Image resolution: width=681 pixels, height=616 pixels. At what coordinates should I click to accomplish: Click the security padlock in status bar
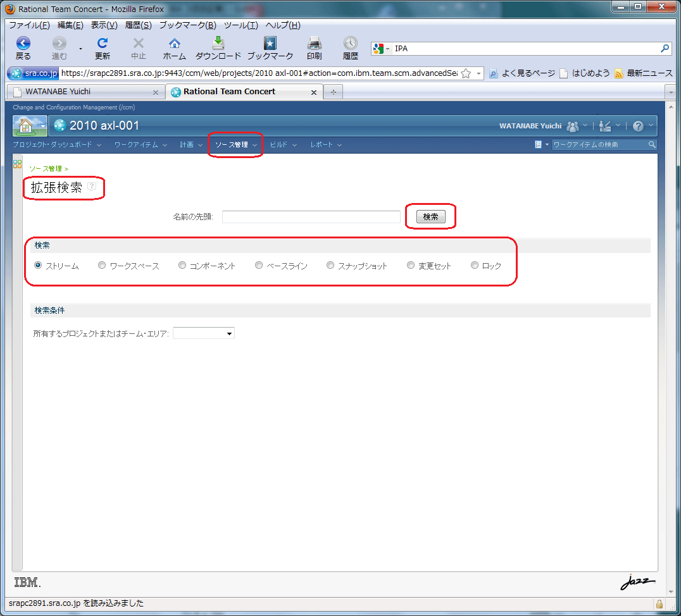click(x=659, y=603)
